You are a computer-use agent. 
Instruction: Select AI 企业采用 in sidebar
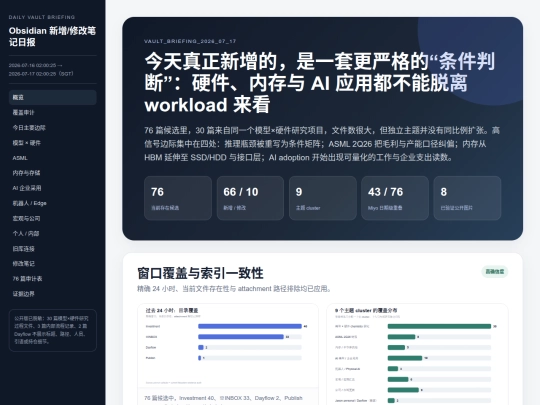click(x=52, y=188)
